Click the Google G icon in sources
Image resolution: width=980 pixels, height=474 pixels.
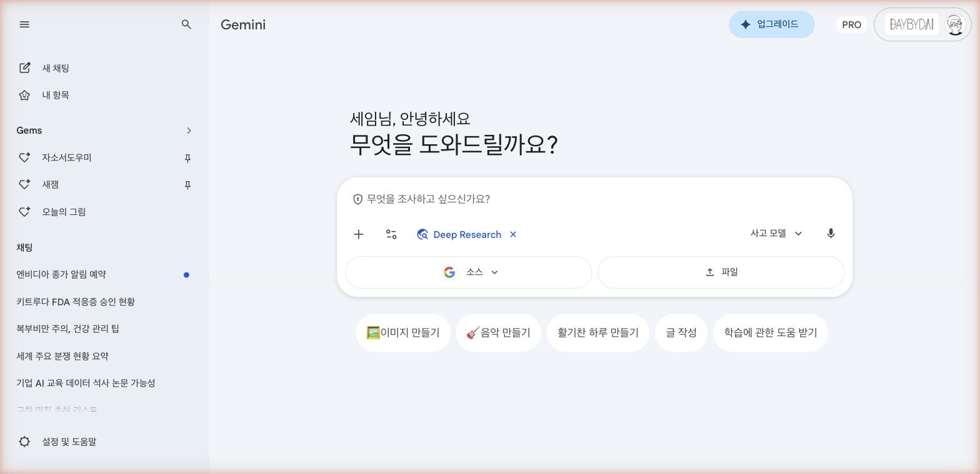(x=449, y=272)
